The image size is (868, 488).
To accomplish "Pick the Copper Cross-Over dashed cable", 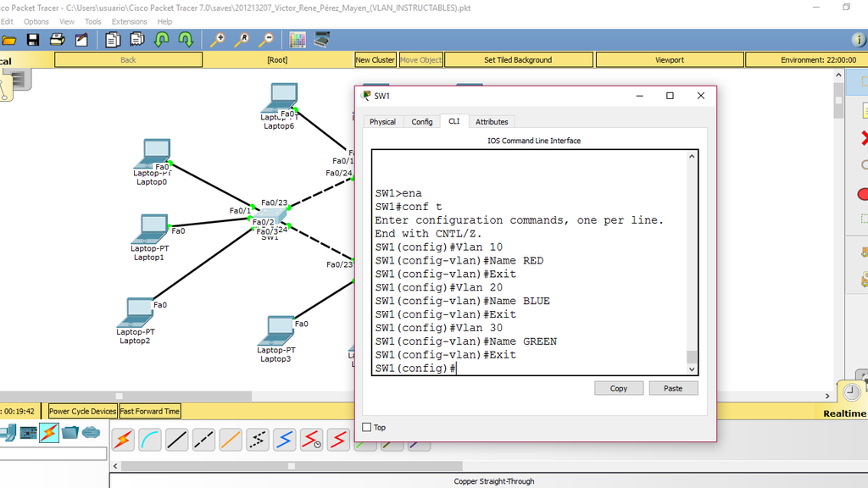I will pos(203,440).
